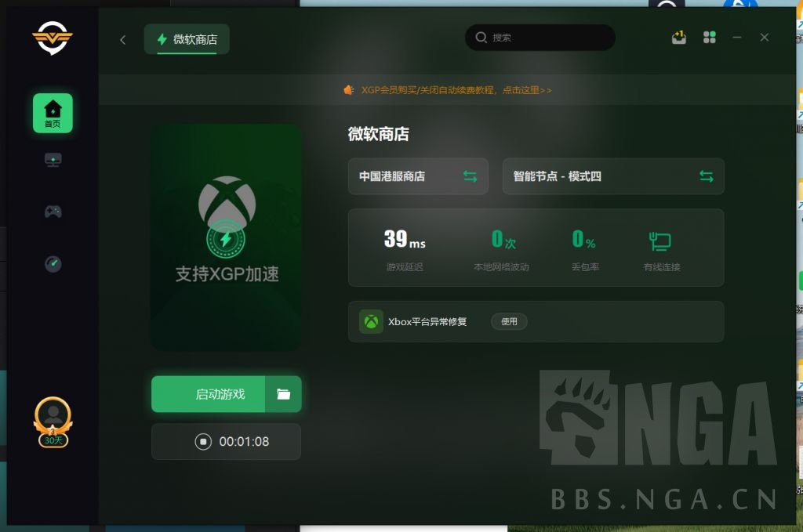Click the swap arrows on the node selector
The image size is (803, 532).
pos(705,176)
